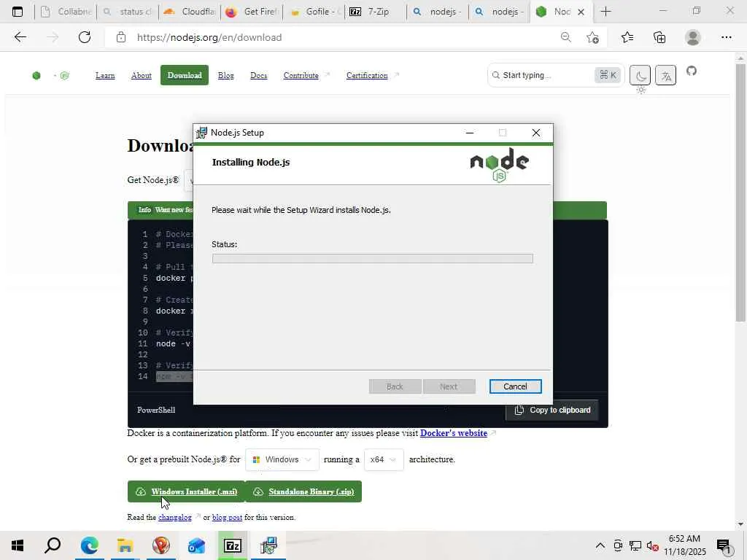747x560 pixels.
Task: Toggle the dark mode moon button
Action: pyautogui.click(x=640, y=75)
